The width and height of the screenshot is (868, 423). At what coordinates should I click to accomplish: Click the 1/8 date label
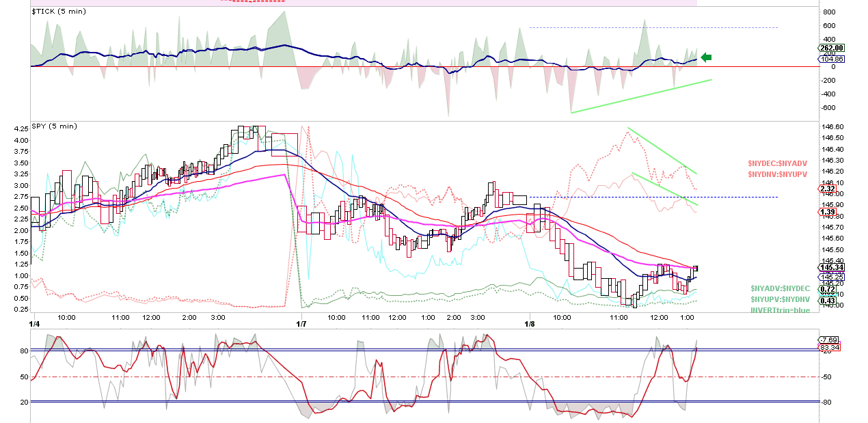pos(530,323)
